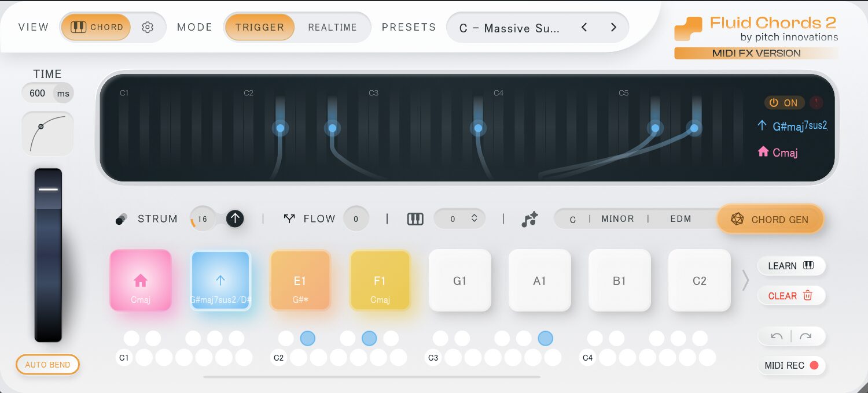Adjust the FLOW knob showing 0
The width and height of the screenshot is (868, 393).
pyautogui.click(x=356, y=219)
